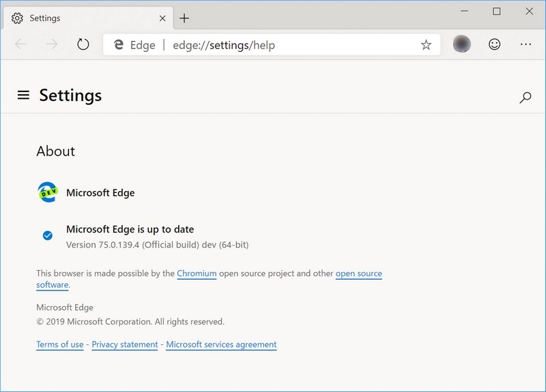Click the search settings magnifier icon
Viewport: 546px width, 392px height.
coord(525,97)
